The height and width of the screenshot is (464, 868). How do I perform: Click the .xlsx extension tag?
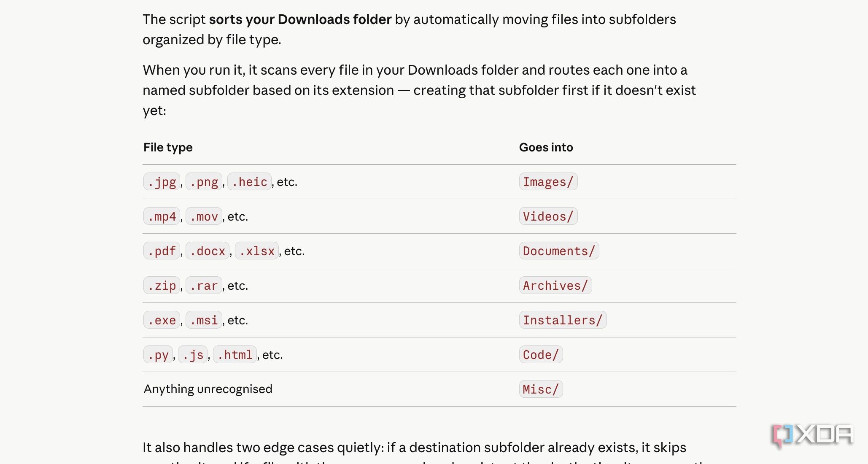257,251
